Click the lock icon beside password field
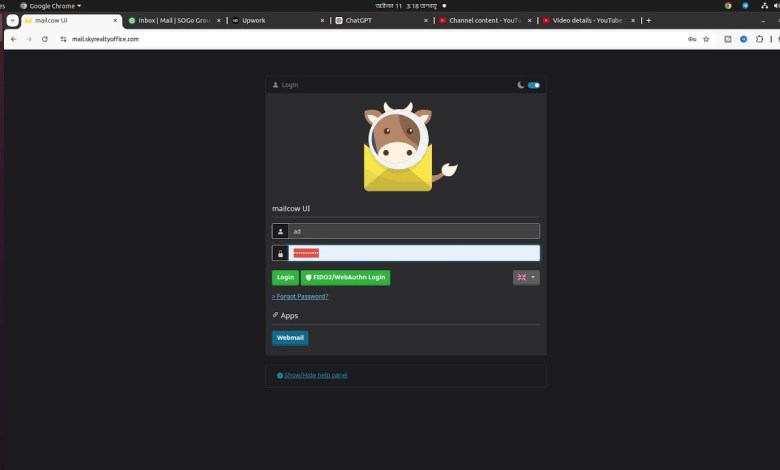Image resolution: width=780 pixels, height=470 pixels. click(280, 253)
